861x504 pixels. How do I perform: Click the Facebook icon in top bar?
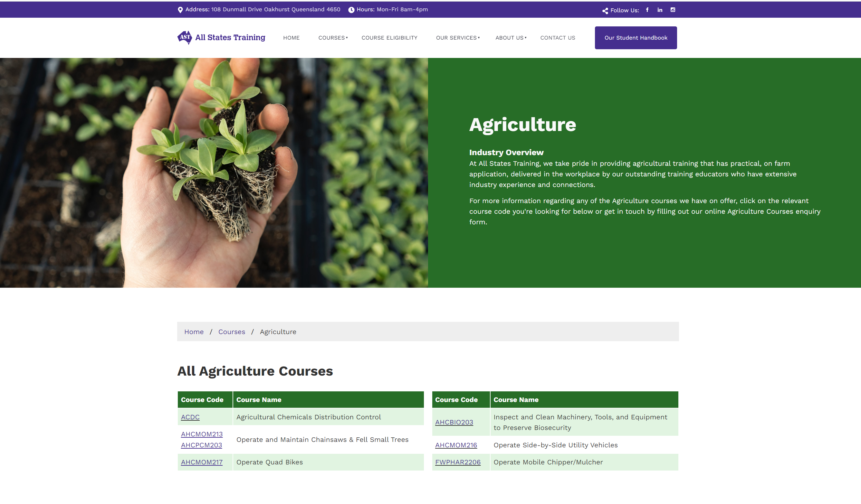tap(647, 10)
